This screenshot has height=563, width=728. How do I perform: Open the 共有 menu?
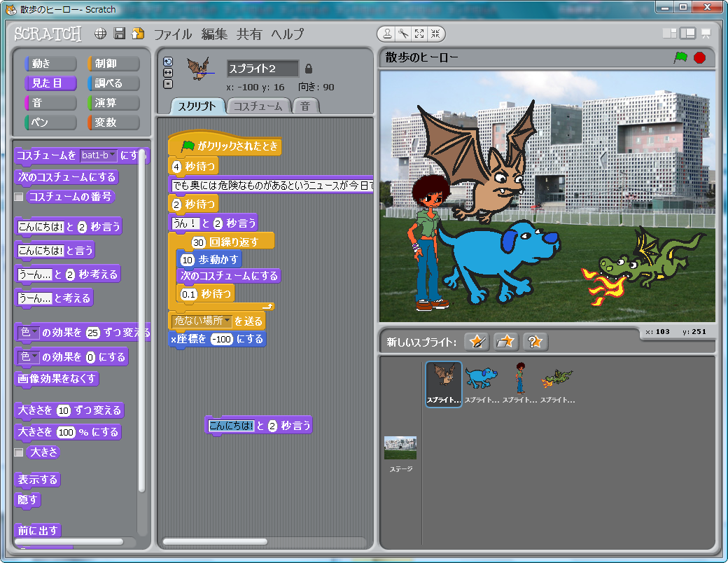249,34
